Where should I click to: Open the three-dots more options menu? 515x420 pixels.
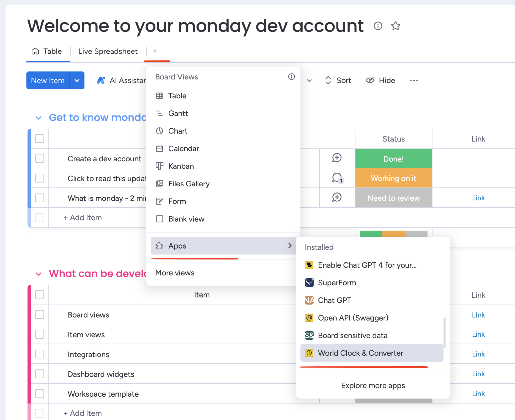click(x=414, y=81)
